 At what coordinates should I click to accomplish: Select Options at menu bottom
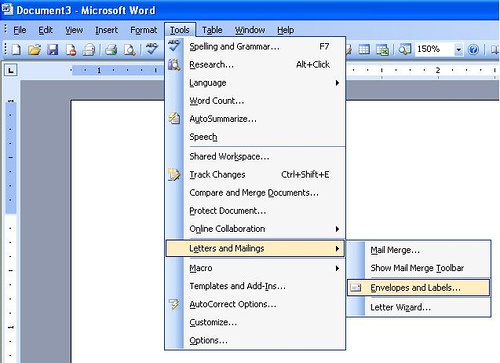[255, 340]
